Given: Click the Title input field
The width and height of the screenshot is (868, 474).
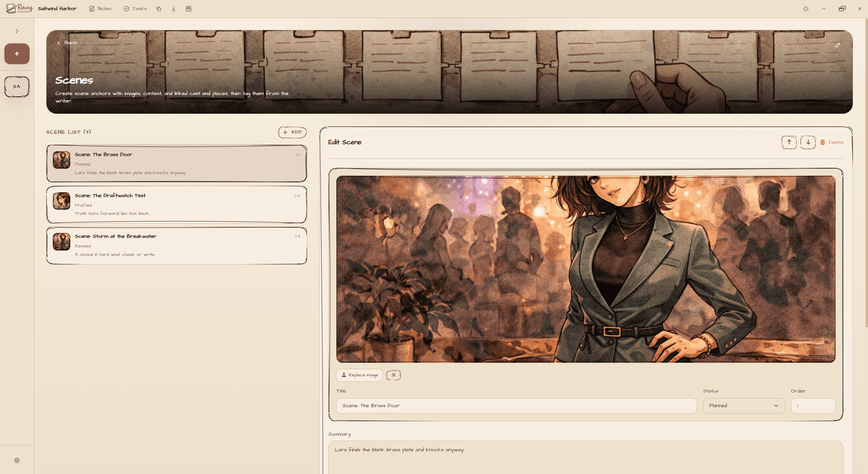Looking at the screenshot, I should 516,405.
